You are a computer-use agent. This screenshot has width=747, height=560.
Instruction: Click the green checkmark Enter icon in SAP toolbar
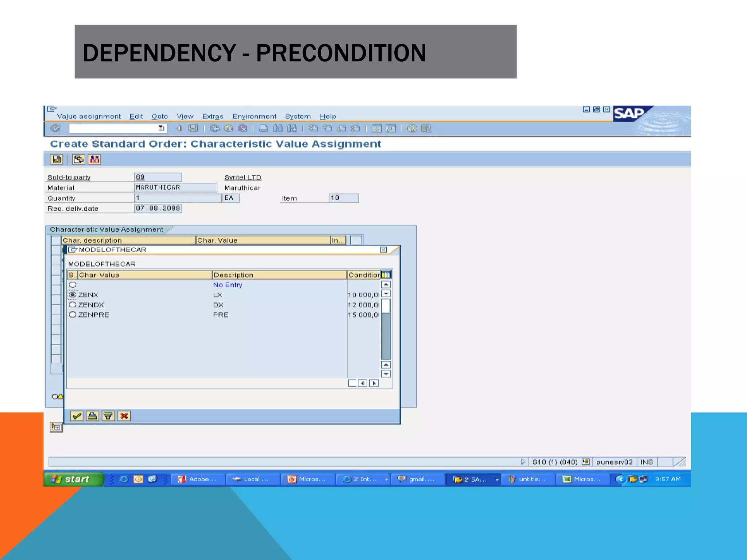pyautogui.click(x=55, y=128)
